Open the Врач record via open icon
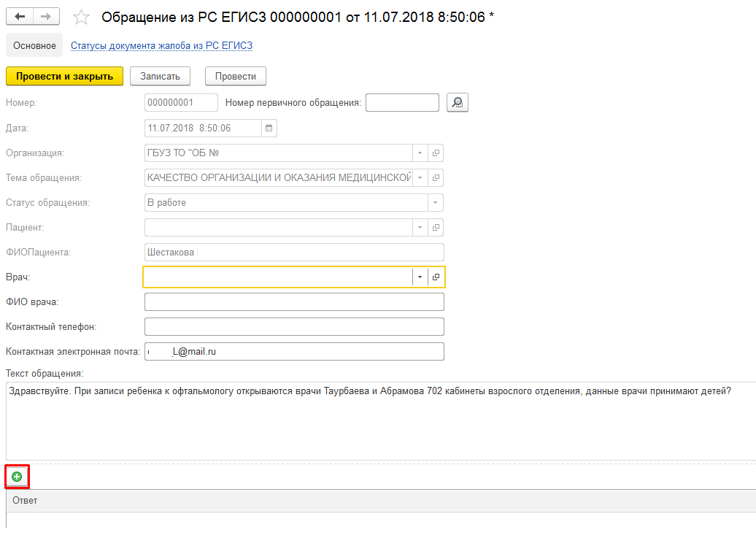 436,277
